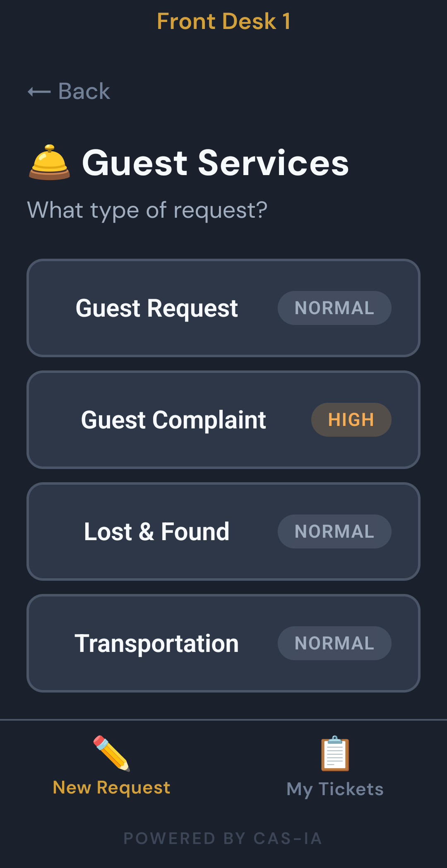Click the Front Desk 1 title
This screenshot has height=868, width=447.
[223, 22]
